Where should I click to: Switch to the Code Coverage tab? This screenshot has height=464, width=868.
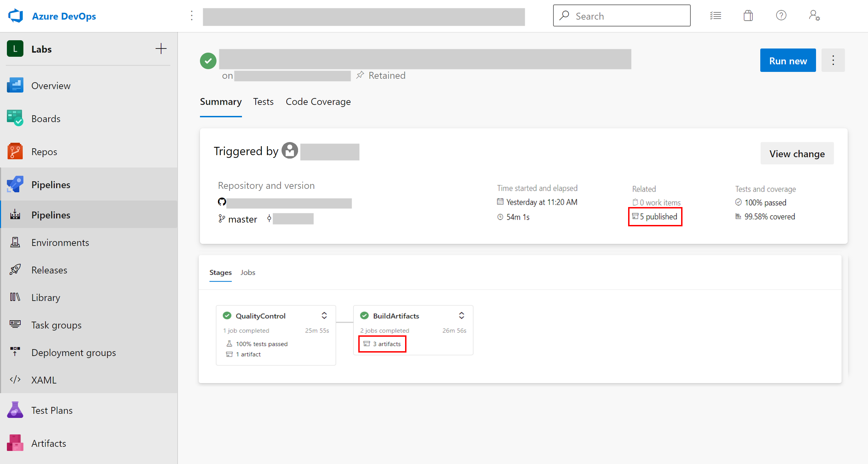pyautogui.click(x=318, y=102)
